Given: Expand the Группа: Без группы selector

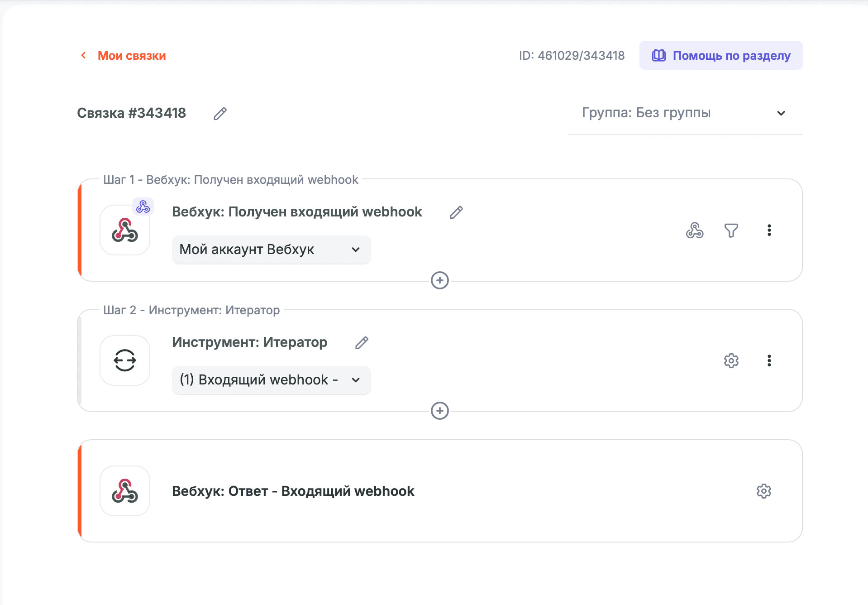Looking at the screenshot, I should click(782, 113).
